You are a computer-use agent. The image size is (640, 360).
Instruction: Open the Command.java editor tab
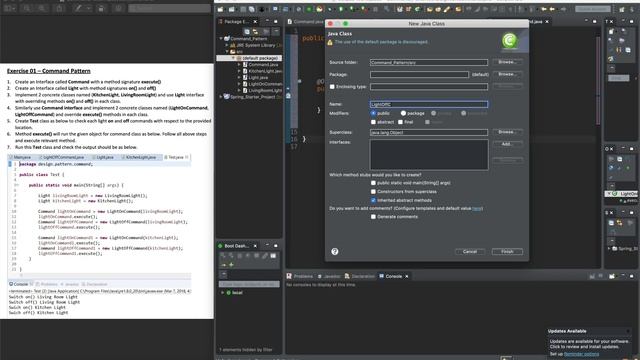pyautogui.click(x=305, y=22)
